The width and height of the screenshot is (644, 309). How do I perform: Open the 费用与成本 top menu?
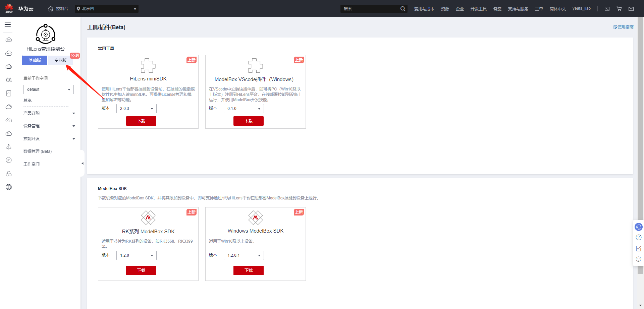point(424,9)
